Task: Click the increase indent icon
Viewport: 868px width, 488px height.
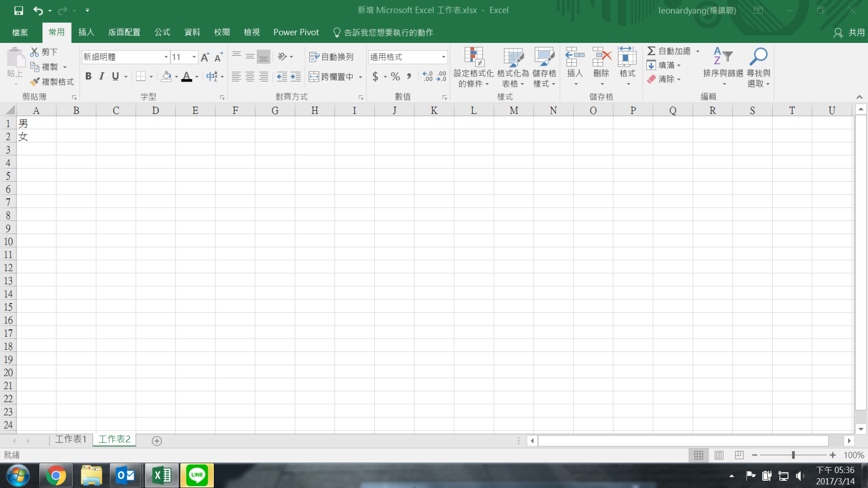Action: point(296,77)
